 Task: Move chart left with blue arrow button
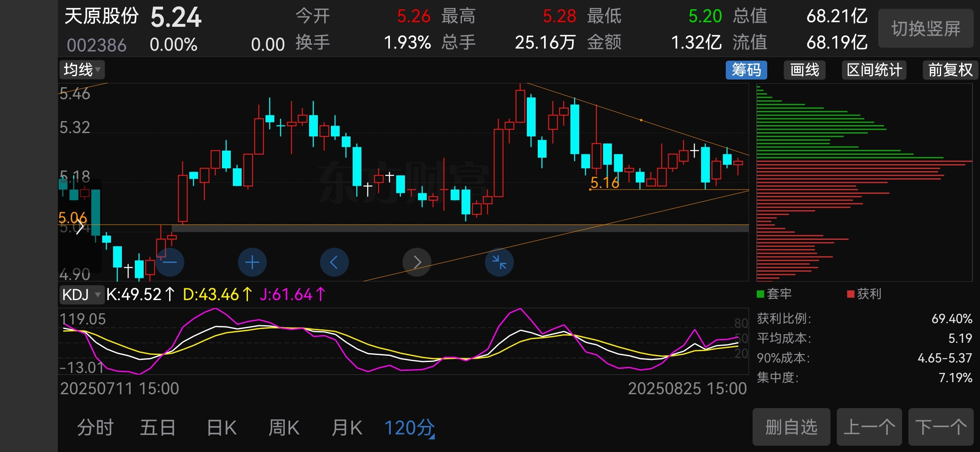(334, 262)
